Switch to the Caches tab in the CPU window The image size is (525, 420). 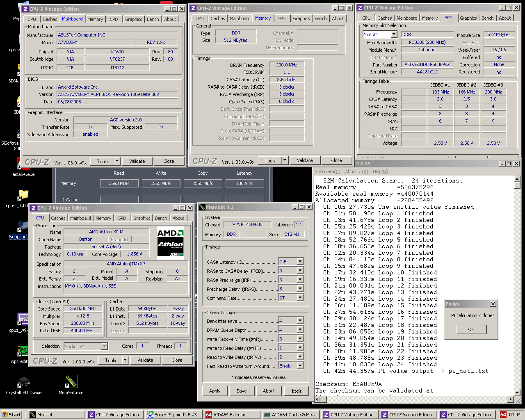click(x=58, y=218)
